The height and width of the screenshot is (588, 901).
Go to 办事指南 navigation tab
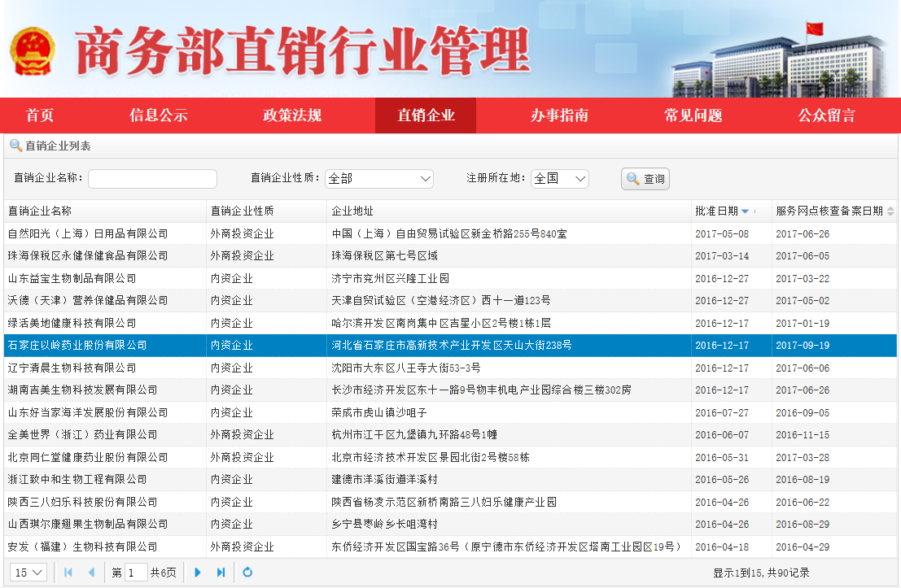click(x=559, y=115)
